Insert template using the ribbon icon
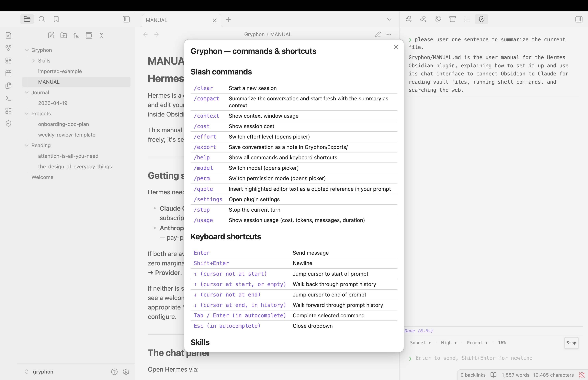Screen dimensions: 588x380 coord(9,86)
